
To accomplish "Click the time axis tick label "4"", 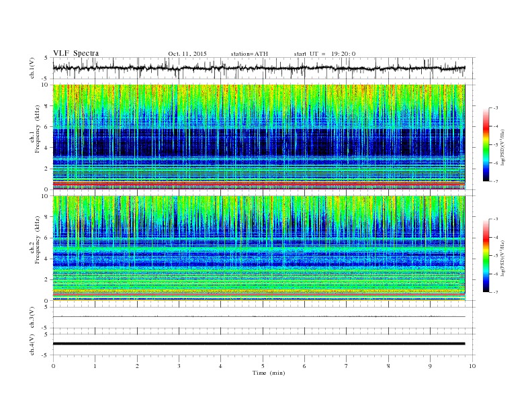I will point(220,366).
